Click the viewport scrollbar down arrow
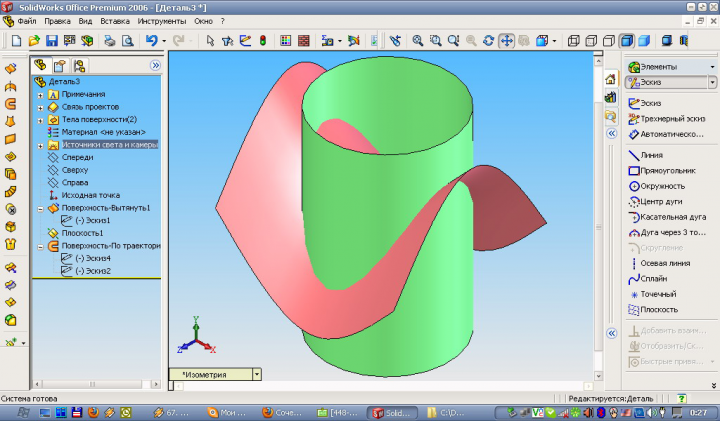 pyautogui.click(x=598, y=376)
